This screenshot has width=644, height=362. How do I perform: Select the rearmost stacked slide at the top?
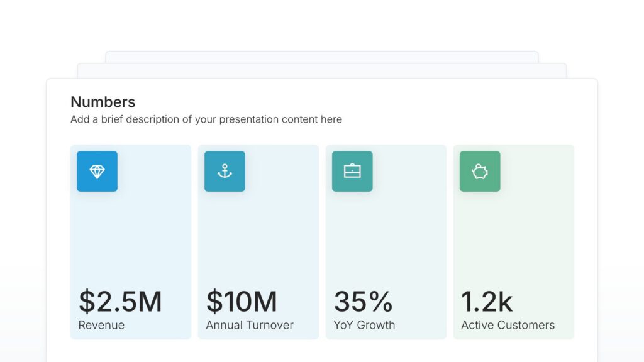(x=322, y=57)
